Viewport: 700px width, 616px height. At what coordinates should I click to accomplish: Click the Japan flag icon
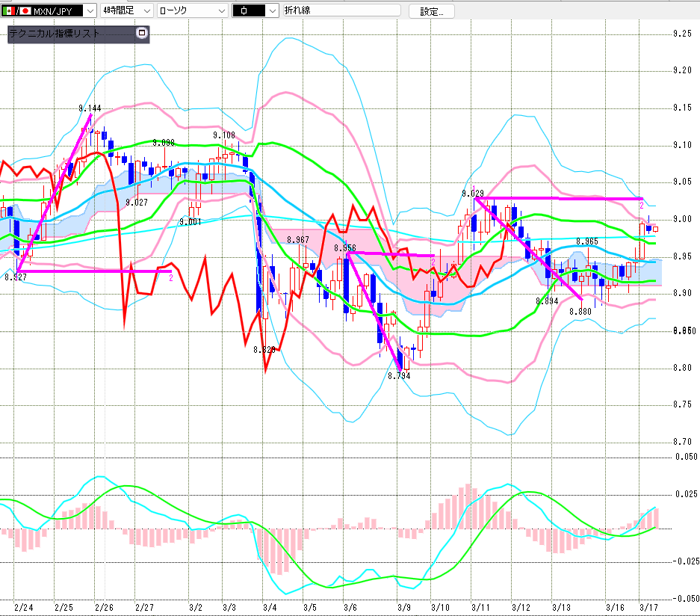24,10
